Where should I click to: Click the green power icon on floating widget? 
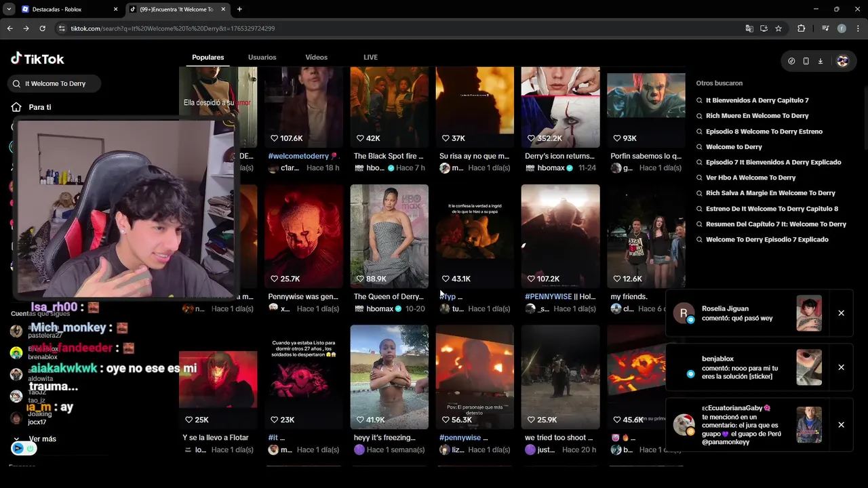pos(30,449)
